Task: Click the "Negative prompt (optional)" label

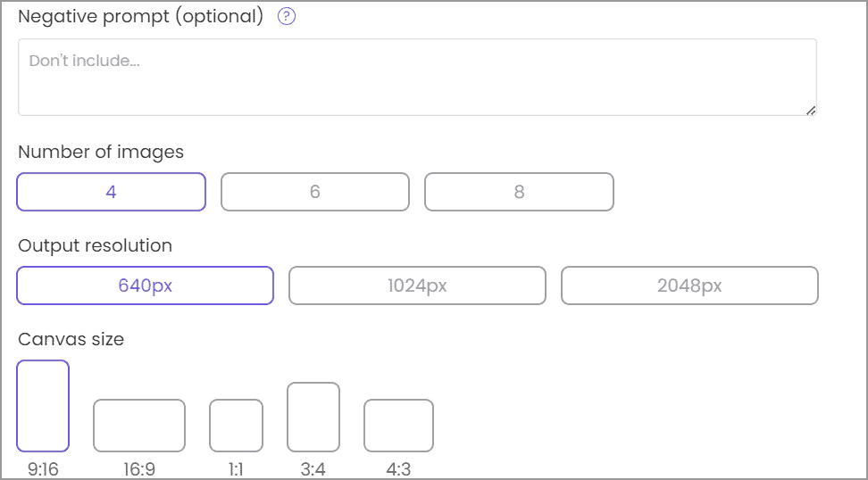Action: 140,17
